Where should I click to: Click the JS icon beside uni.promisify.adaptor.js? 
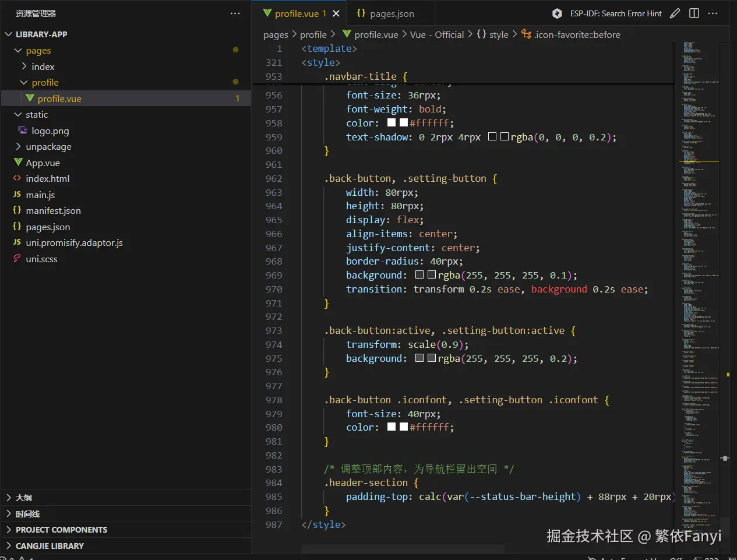tap(17, 242)
